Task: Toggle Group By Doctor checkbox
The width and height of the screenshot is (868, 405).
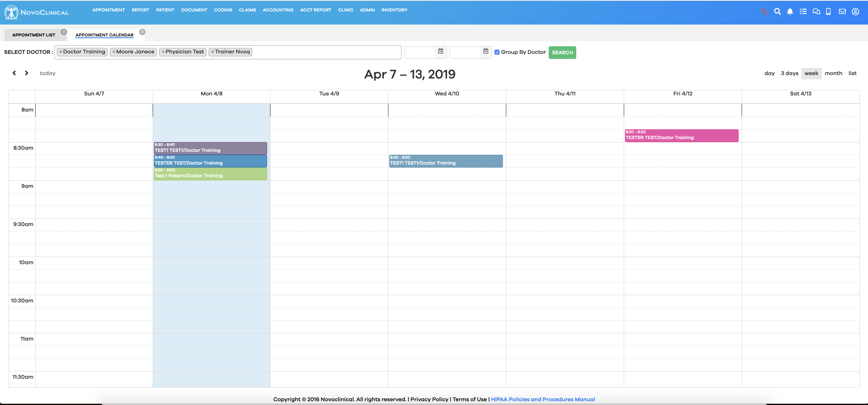Action: (497, 52)
